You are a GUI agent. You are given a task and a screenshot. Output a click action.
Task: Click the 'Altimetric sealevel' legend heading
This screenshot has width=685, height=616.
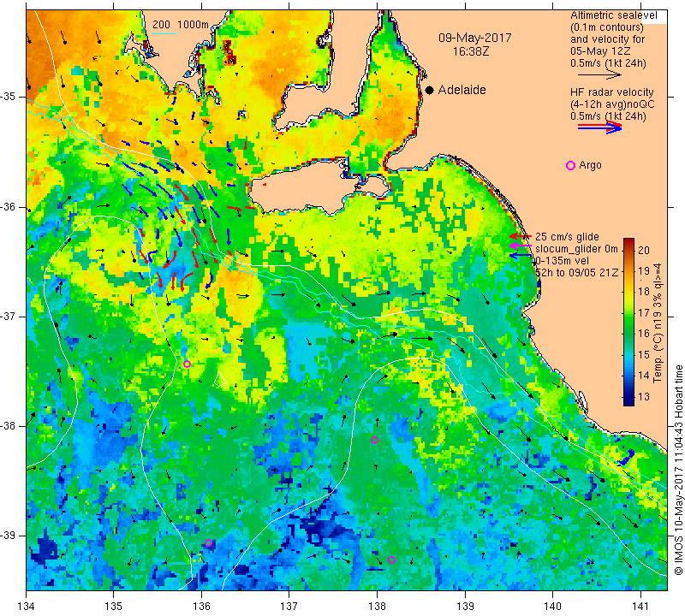pyautogui.click(x=613, y=15)
